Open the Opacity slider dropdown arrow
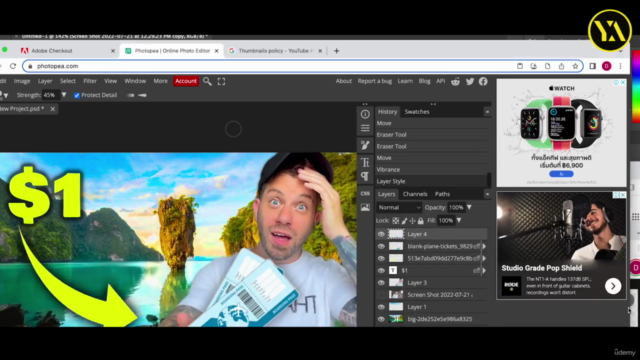 469,207
